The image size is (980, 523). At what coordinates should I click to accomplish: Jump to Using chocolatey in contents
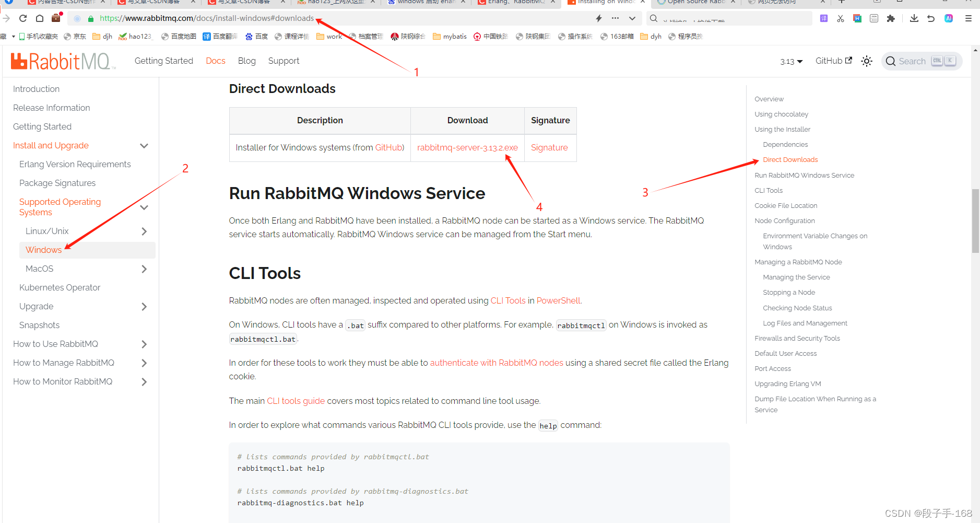pos(781,114)
